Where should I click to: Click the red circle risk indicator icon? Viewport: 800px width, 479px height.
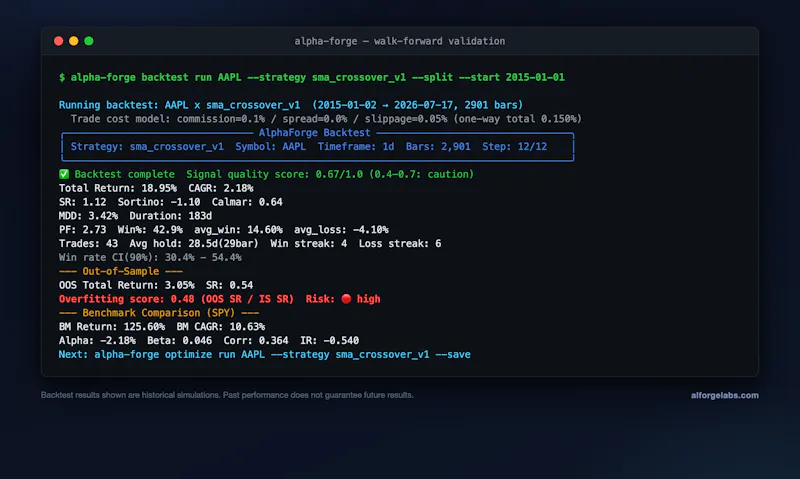pyautogui.click(x=346, y=299)
